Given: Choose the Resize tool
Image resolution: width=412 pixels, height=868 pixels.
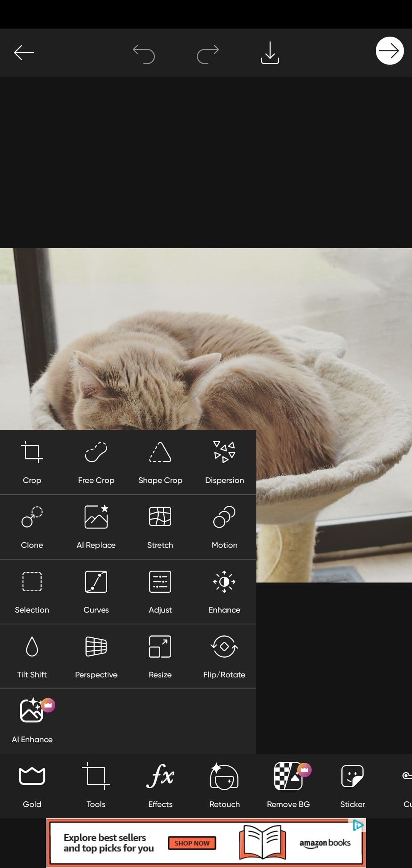Looking at the screenshot, I should click(160, 657).
